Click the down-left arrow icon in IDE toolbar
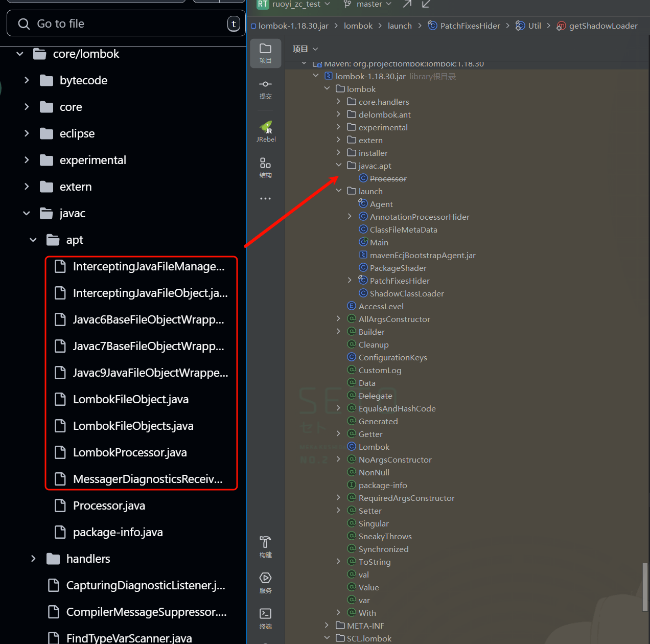 pos(426,4)
